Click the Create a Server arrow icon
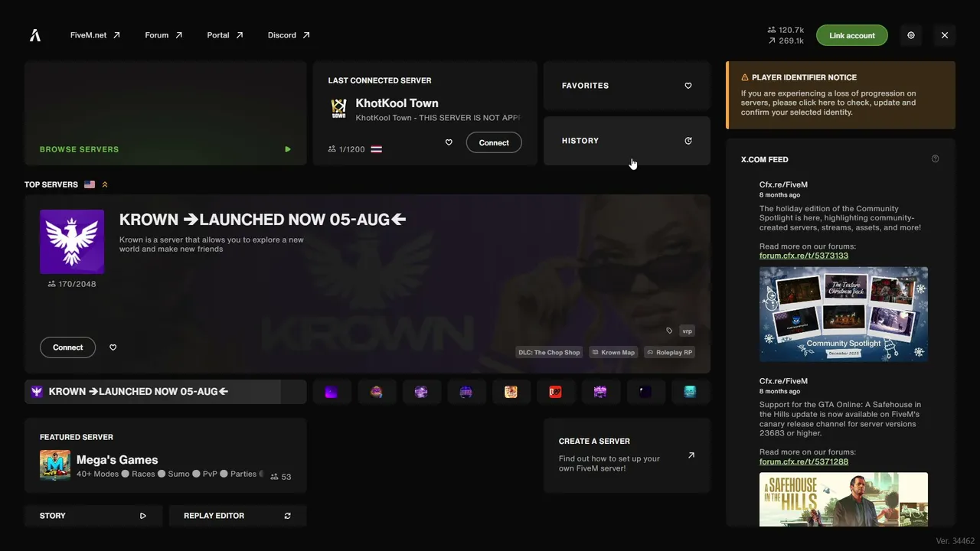This screenshot has height=551, width=980. pyautogui.click(x=691, y=455)
